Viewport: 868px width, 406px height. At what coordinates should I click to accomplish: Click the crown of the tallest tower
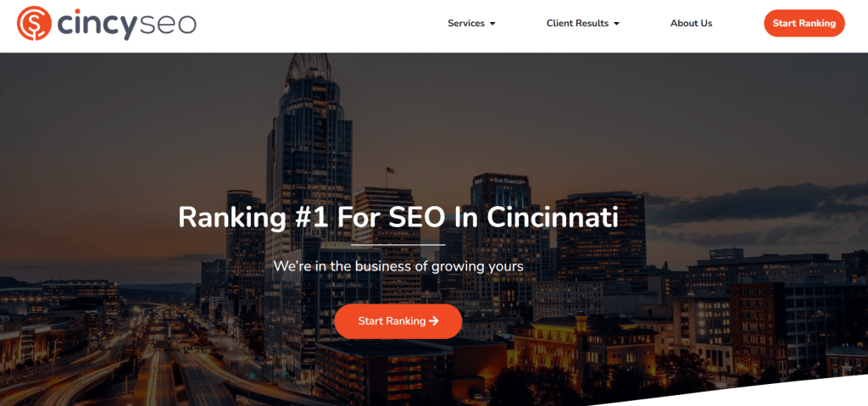point(308,70)
